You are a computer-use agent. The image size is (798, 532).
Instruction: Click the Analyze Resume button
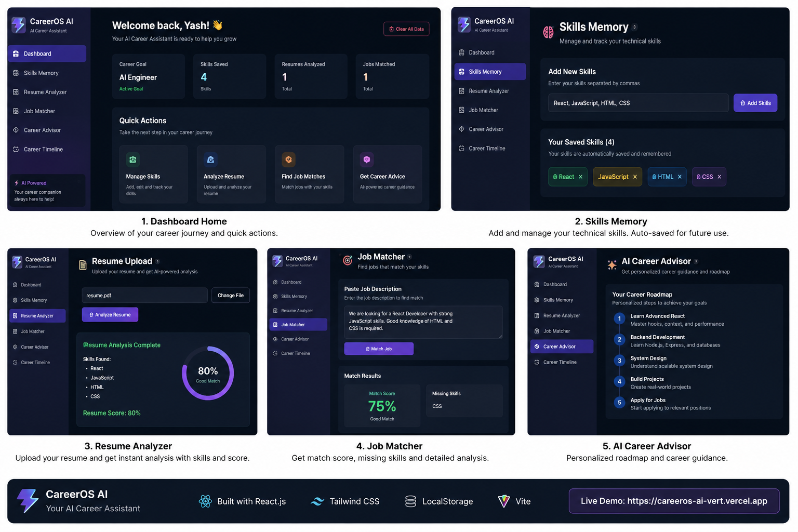pyautogui.click(x=110, y=315)
